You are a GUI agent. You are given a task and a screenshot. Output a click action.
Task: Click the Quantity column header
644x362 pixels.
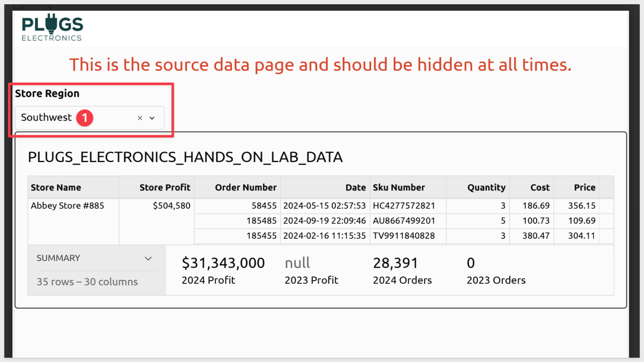[x=486, y=187]
